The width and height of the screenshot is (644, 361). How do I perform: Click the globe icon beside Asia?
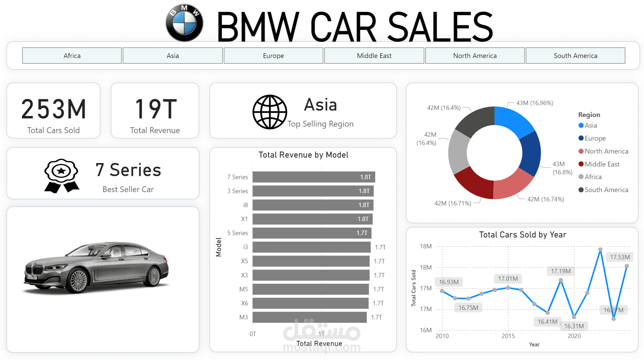click(270, 112)
